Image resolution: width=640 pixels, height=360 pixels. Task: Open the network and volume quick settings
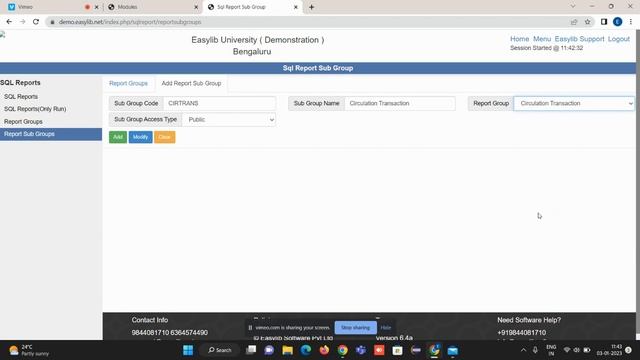[577, 350]
